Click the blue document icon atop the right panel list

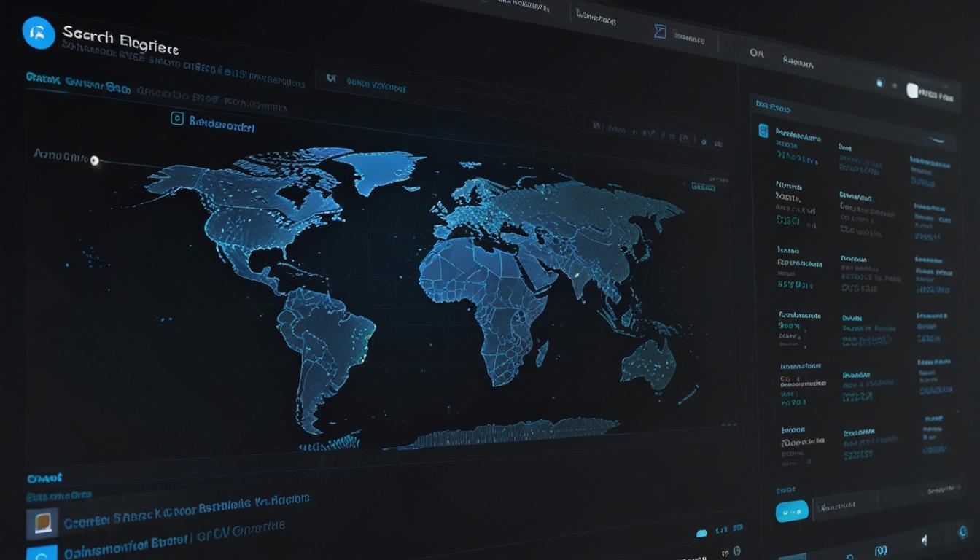click(x=763, y=131)
